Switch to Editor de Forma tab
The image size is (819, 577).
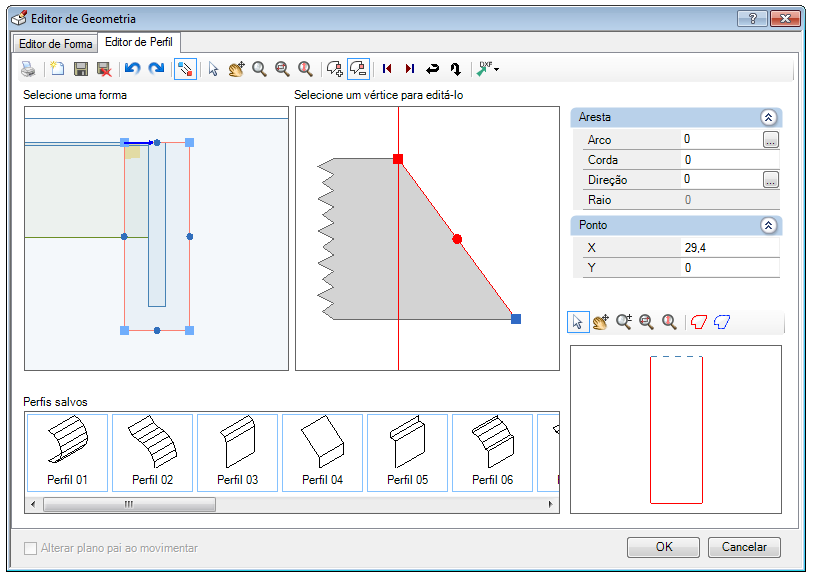[x=55, y=44]
